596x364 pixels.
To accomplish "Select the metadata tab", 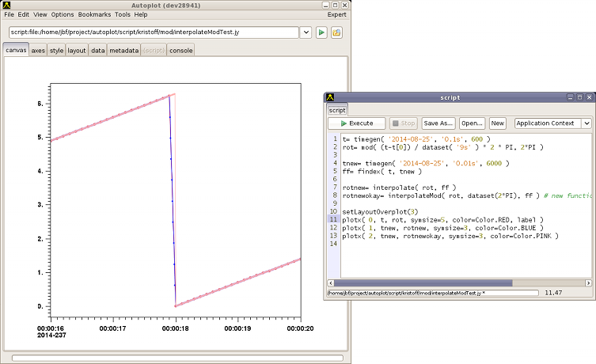I will pos(123,50).
